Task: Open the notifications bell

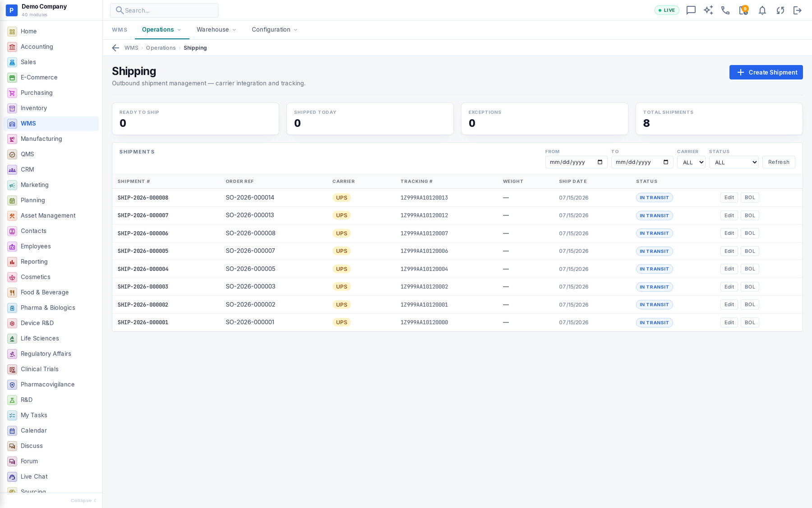Action: pos(762,10)
